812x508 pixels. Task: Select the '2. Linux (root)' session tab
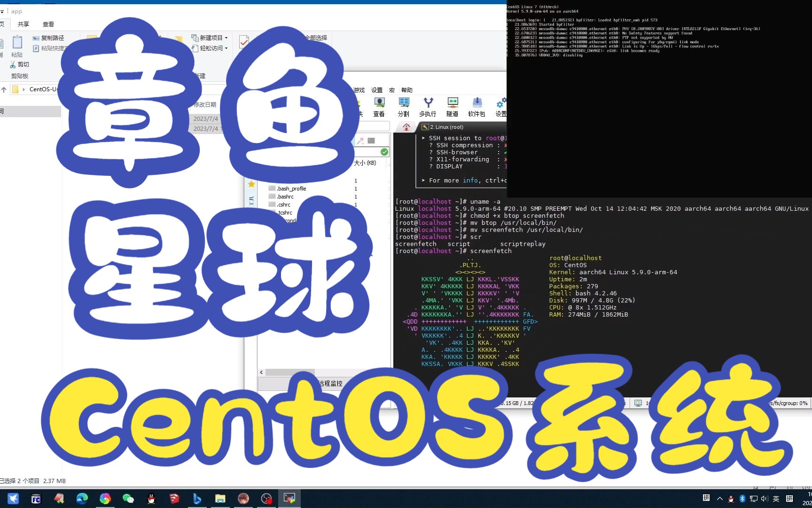[x=446, y=127]
